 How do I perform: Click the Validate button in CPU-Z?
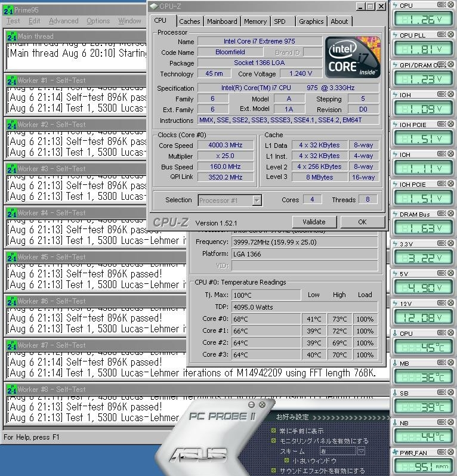314,222
